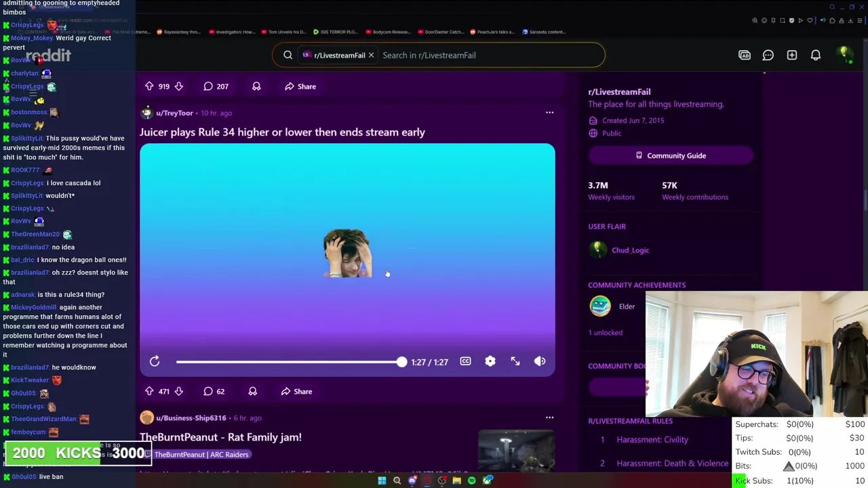Click TheGrandWizardMan username in chat
This screenshot has height=488, width=868.
click(x=43, y=419)
